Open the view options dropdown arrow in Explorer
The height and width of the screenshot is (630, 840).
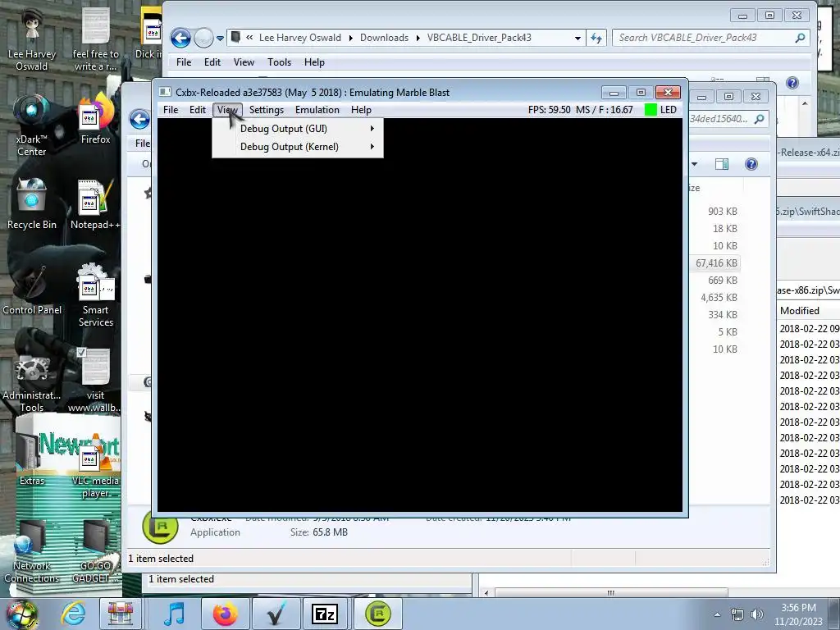click(x=694, y=164)
